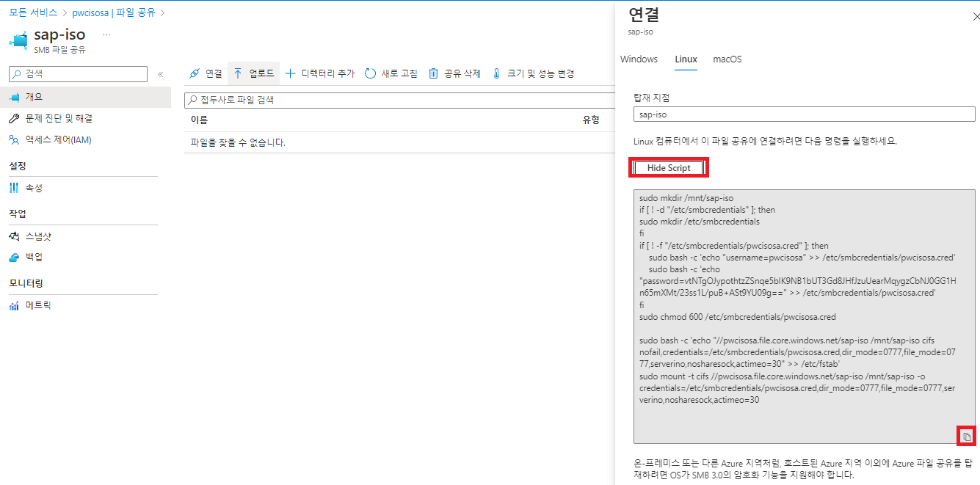Click the Hide Script button
The width and height of the screenshot is (980, 485).
click(x=669, y=168)
